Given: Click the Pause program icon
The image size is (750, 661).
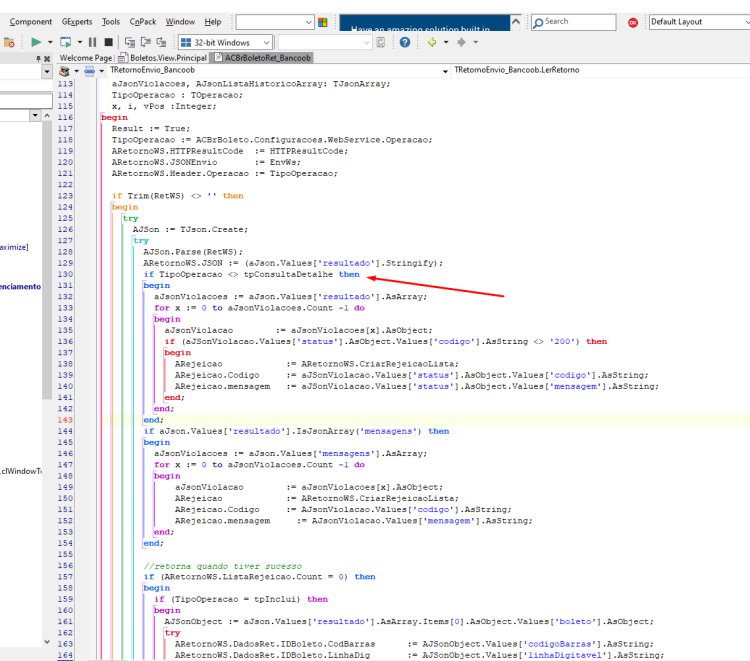Looking at the screenshot, I should pyautogui.click(x=92, y=42).
